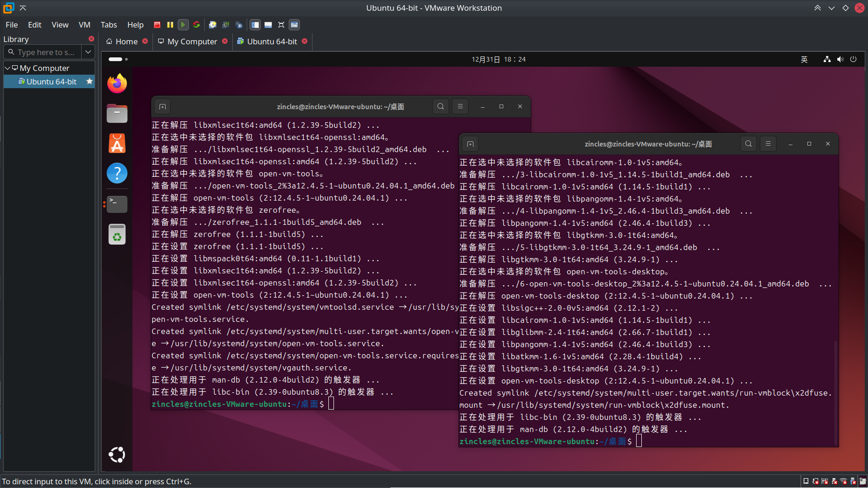Screen dimensions: 868x488
Task: Open the File menu
Action: click(12, 25)
